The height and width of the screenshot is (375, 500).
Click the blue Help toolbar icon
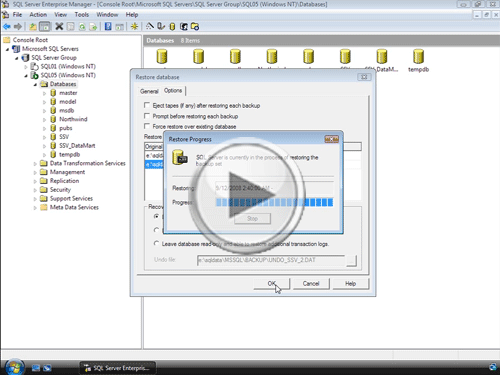[x=108, y=26]
